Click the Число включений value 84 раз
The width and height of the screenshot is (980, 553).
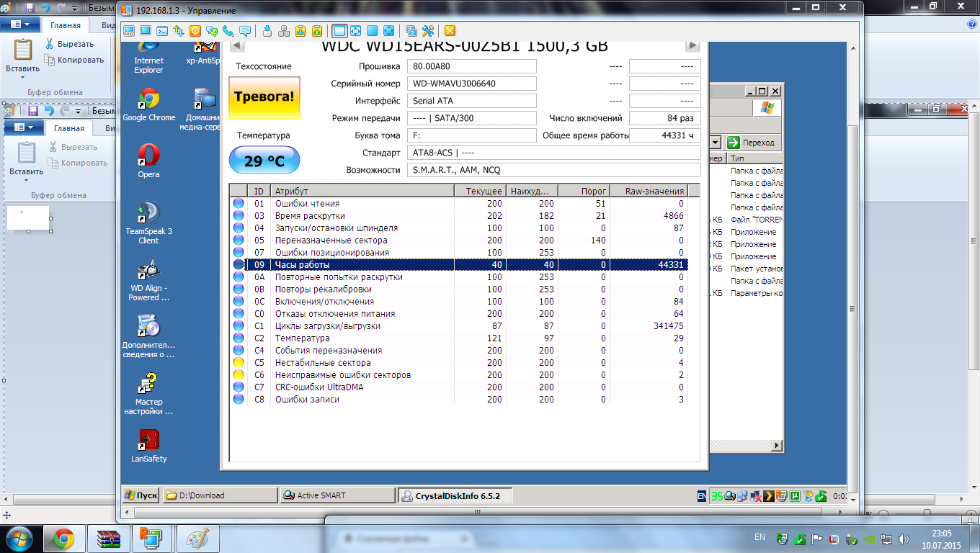click(664, 118)
